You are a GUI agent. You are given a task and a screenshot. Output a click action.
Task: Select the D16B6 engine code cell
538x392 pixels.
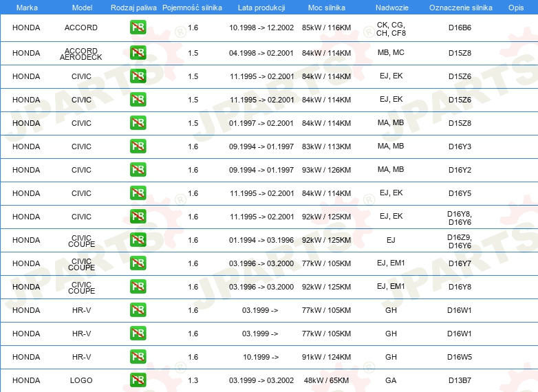pyautogui.click(x=460, y=28)
